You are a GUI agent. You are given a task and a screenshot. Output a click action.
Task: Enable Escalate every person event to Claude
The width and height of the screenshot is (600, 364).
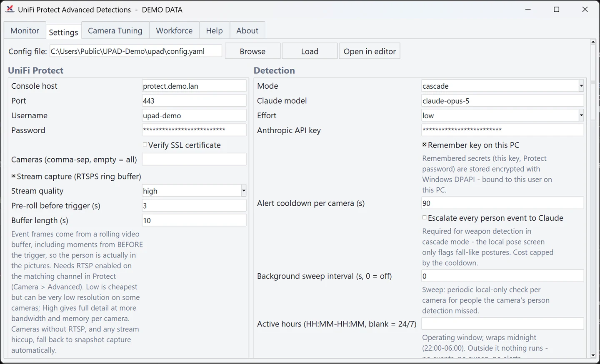(425, 218)
